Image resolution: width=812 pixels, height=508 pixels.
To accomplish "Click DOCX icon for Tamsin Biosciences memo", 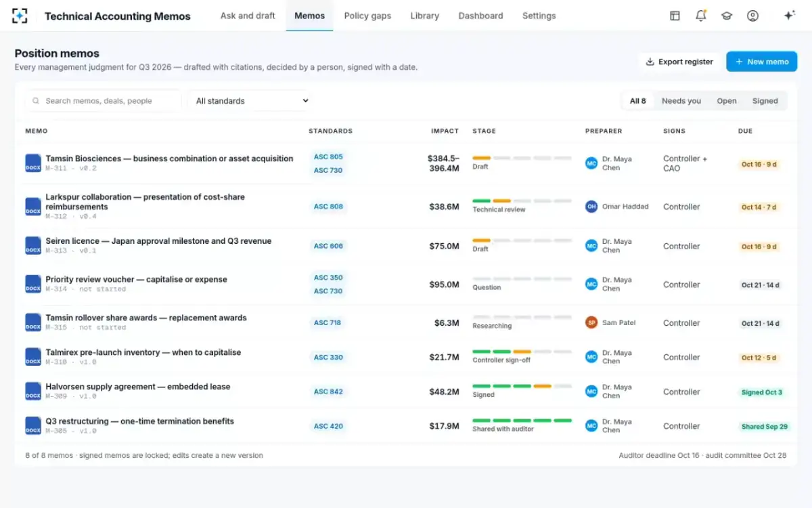I will [33, 163].
